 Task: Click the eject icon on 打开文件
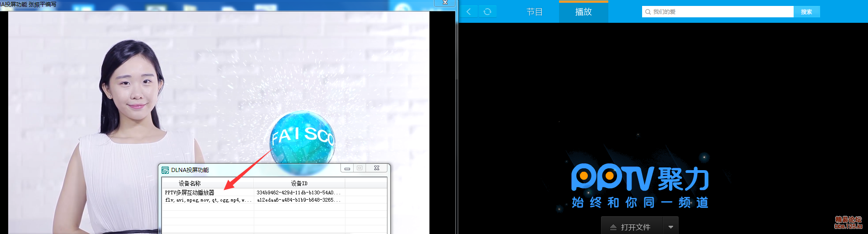(613, 227)
